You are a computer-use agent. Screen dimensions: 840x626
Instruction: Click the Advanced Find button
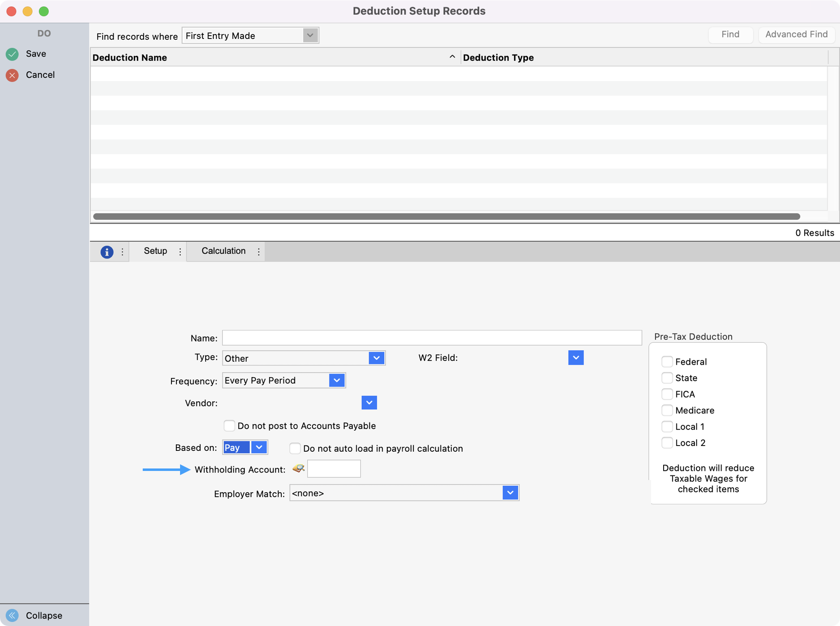(x=796, y=34)
